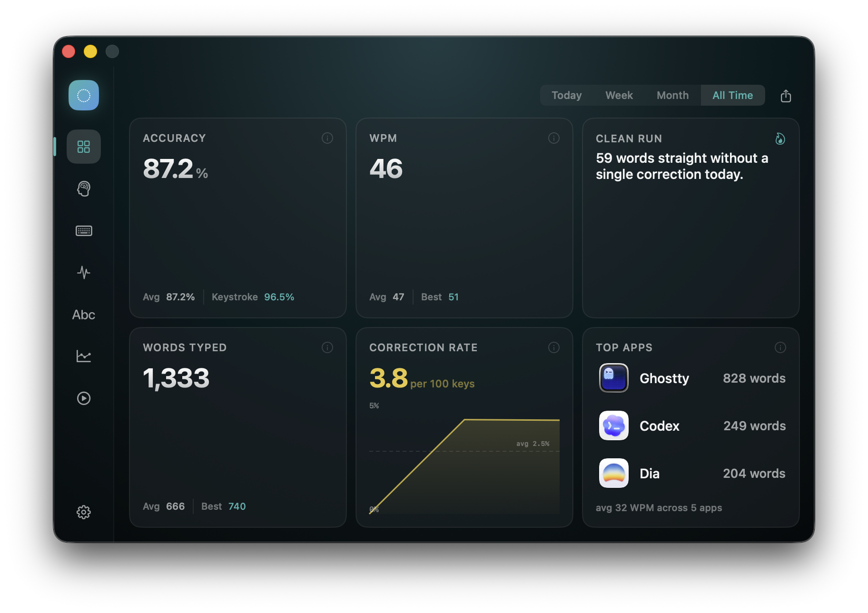The width and height of the screenshot is (868, 613).
Task: Select the activity pulse icon in the sidebar
Action: coord(83,272)
